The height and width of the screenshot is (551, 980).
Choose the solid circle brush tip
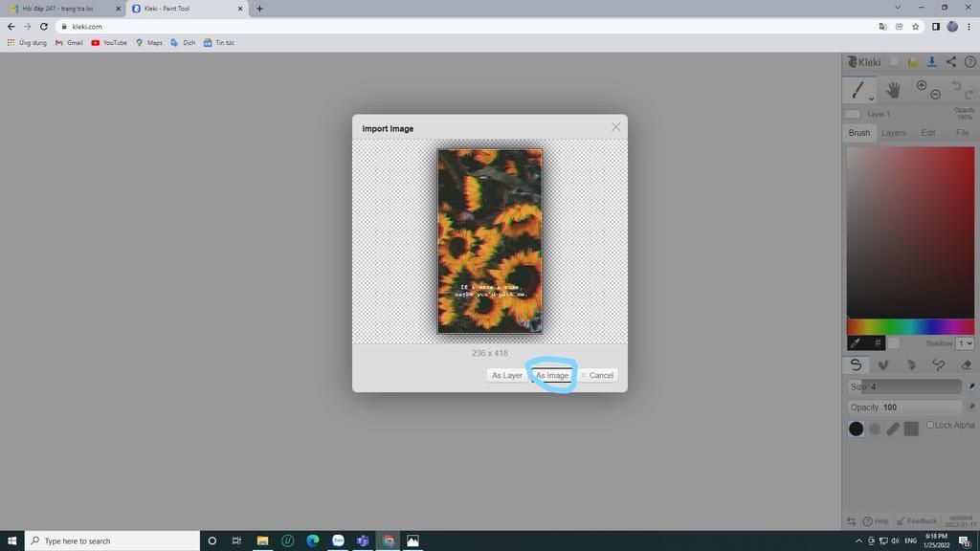pyautogui.click(x=857, y=429)
